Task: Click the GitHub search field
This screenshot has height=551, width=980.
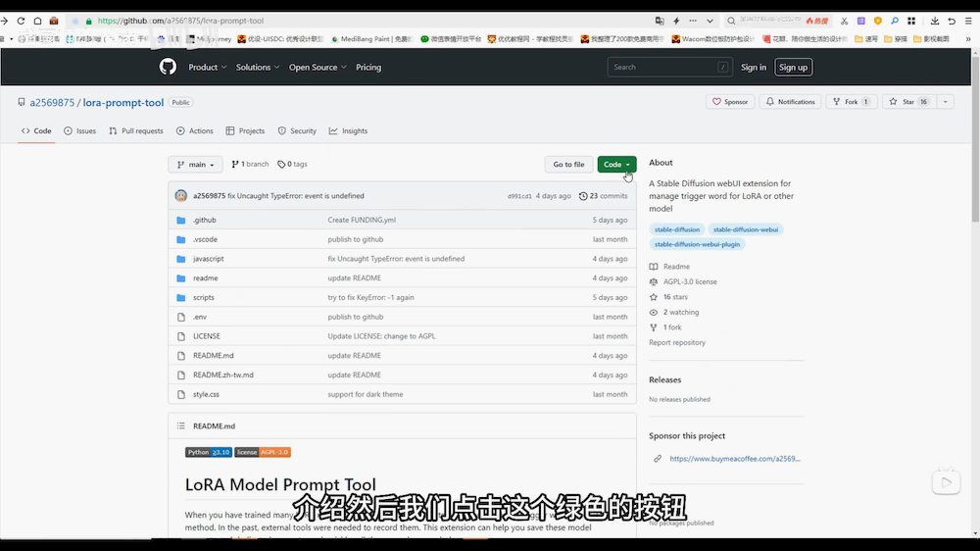Action: 669,68
